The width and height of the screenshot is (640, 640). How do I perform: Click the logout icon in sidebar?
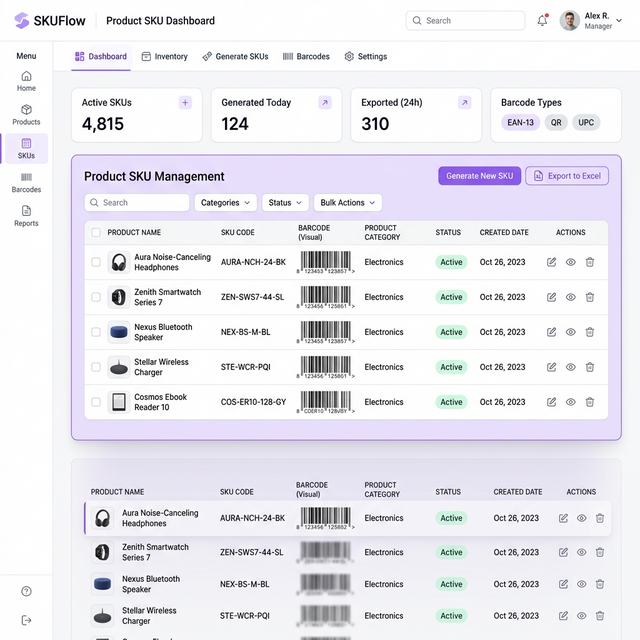point(26,620)
